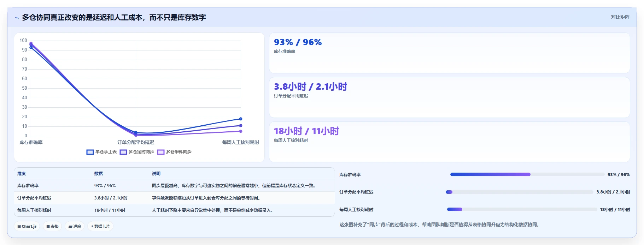
Task: Click the Chart.js tag chip
Action: tap(27, 226)
